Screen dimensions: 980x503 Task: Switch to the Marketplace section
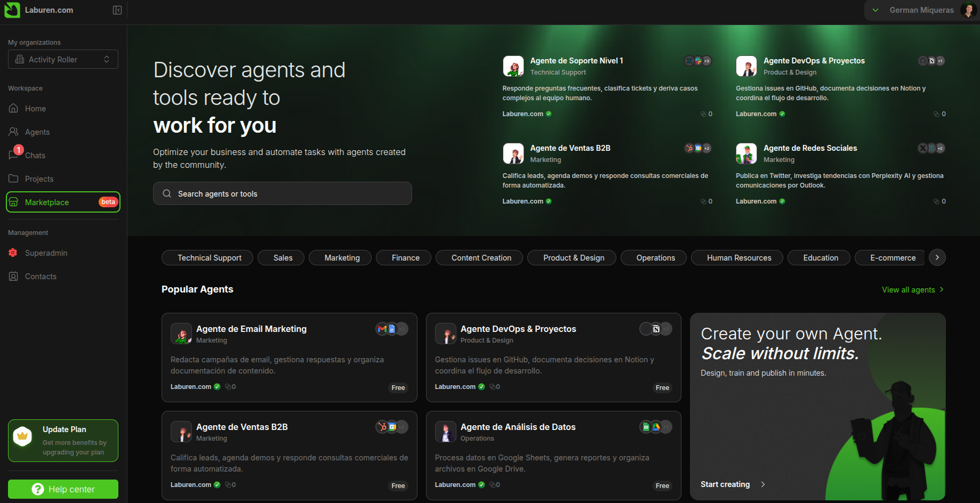pos(47,202)
